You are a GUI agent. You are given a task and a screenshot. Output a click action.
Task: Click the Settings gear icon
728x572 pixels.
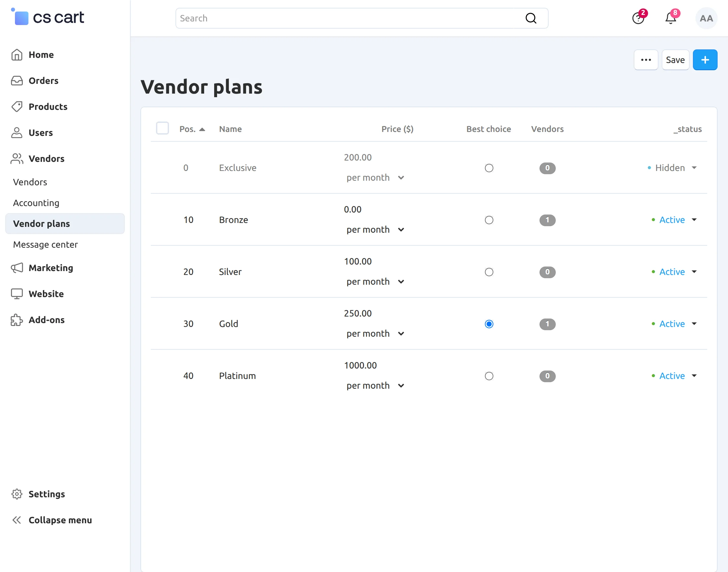[x=17, y=494]
